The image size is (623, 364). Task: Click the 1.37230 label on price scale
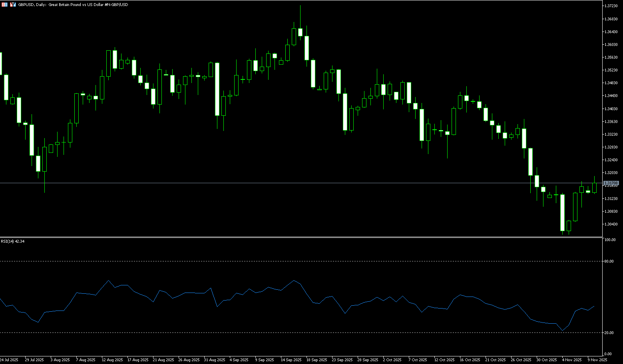611,6
